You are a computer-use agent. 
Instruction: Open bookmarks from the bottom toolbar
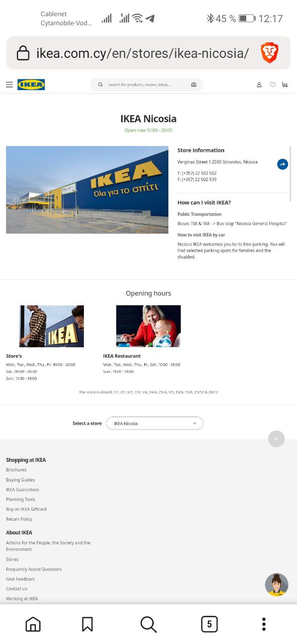(x=87, y=624)
